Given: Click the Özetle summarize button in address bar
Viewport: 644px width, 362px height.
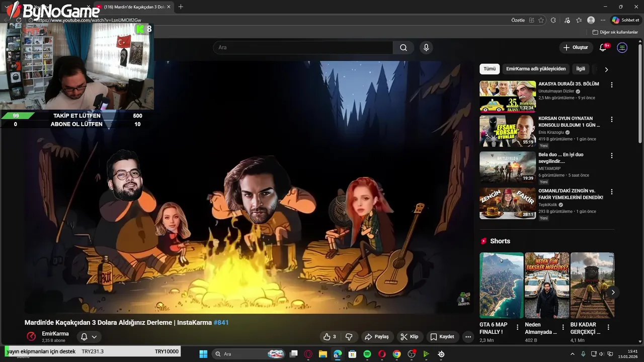Looking at the screenshot, I should [518, 20].
